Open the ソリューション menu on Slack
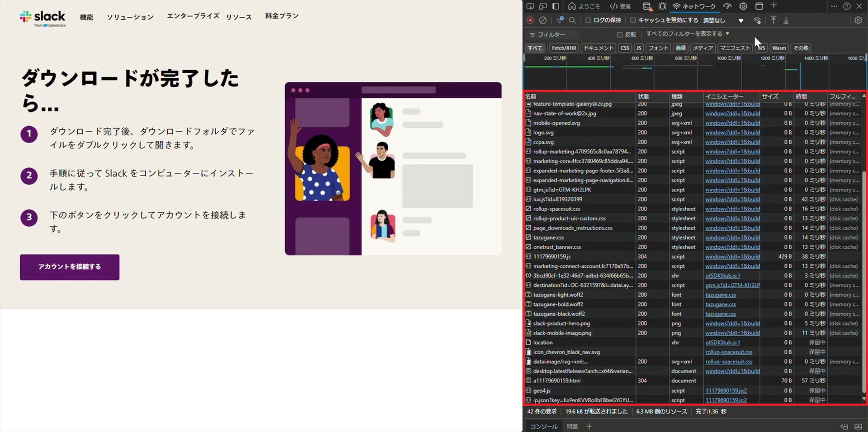This screenshot has width=868, height=432. 130,17
